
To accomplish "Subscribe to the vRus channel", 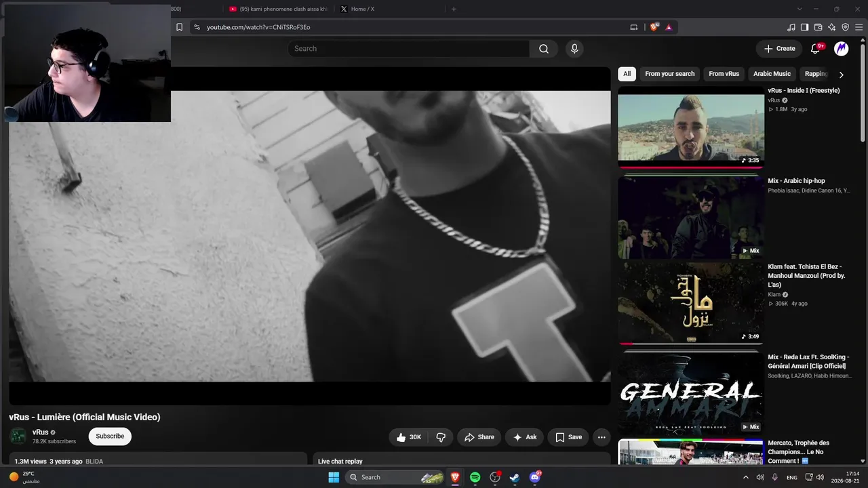I will click(x=110, y=436).
